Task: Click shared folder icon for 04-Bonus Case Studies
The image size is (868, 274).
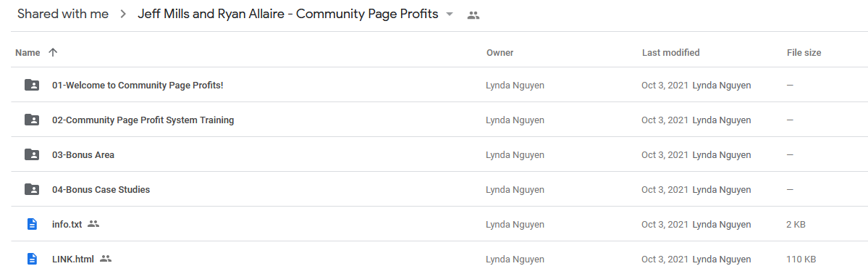Action: pos(32,189)
